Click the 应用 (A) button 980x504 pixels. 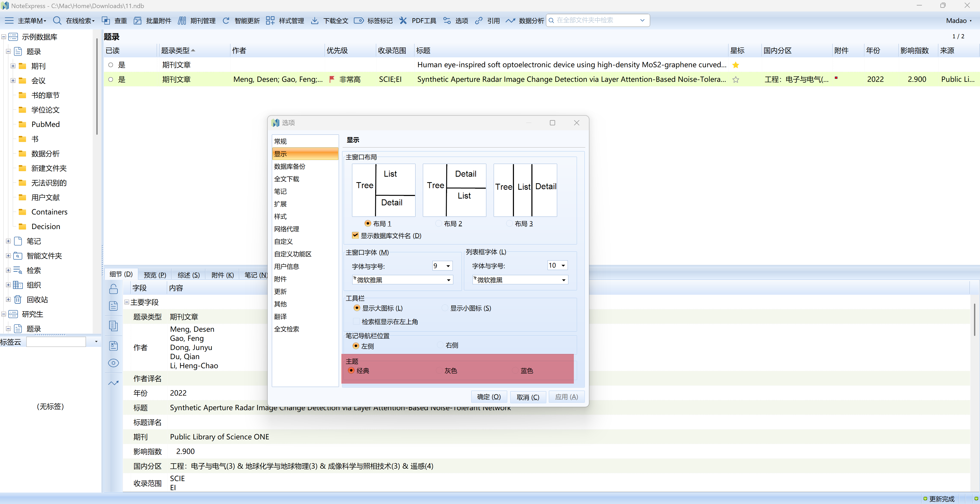click(567, 397)
